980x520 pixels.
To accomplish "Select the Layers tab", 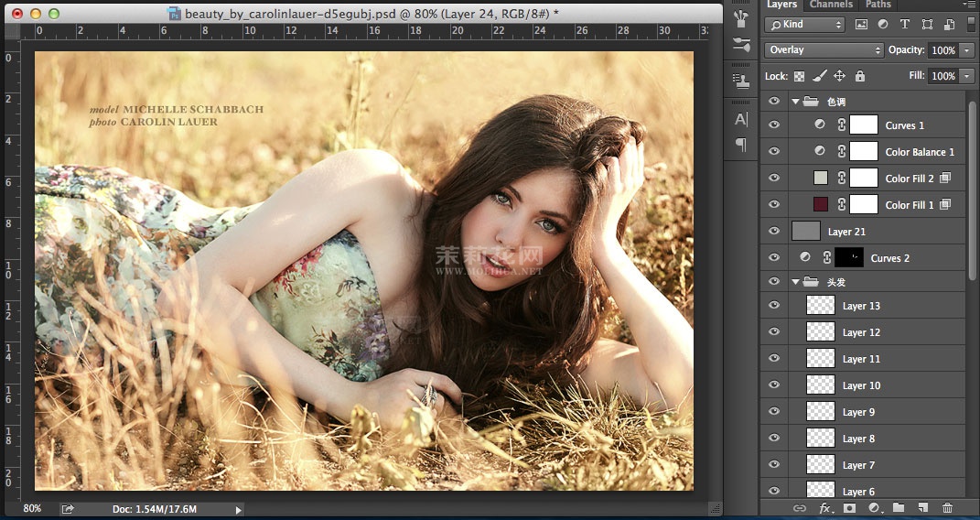I will click(781, 4).
